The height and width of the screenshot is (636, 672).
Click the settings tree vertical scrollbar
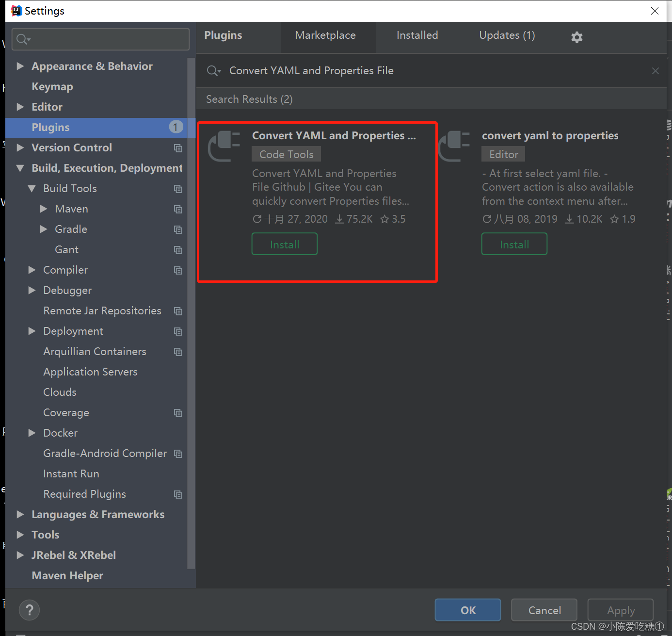point(191,313)
